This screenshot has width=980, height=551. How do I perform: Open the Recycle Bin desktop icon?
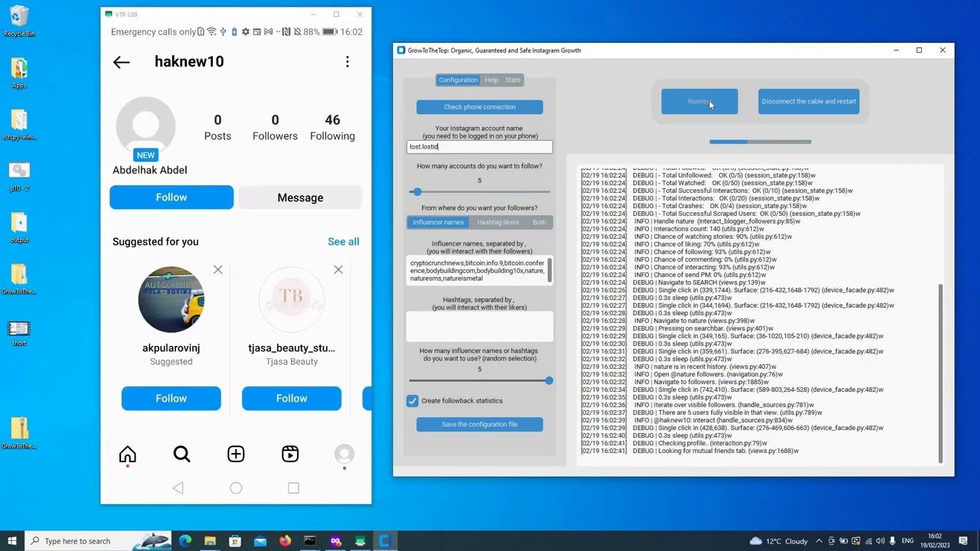tap(19, 22)
